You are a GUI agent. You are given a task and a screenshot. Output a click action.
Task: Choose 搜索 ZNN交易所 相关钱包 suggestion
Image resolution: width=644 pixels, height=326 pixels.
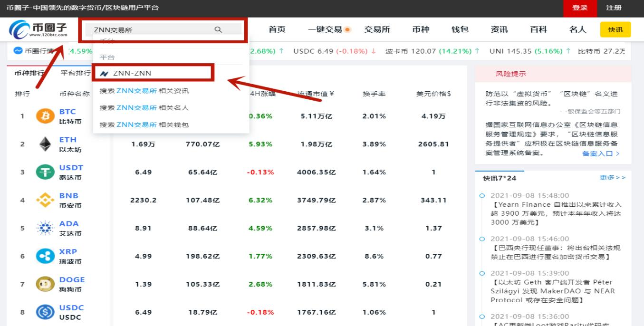pyautogui.click(x=144, y=125)
